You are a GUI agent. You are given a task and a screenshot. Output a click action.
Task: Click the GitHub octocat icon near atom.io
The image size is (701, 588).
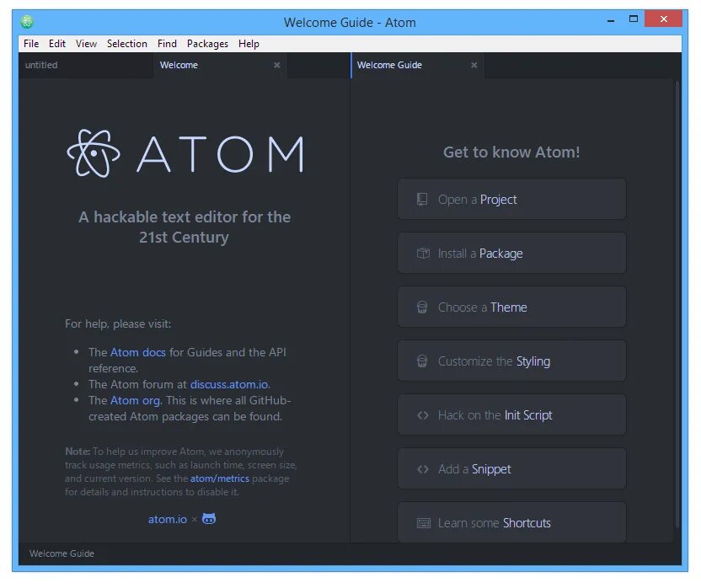pos(209,519)
